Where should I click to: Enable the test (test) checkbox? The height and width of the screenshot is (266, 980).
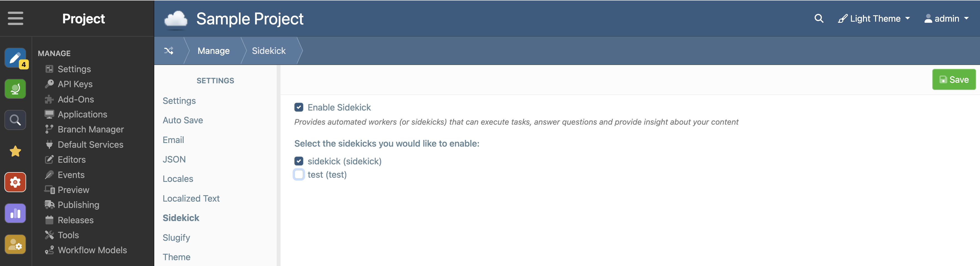point(299,175)
